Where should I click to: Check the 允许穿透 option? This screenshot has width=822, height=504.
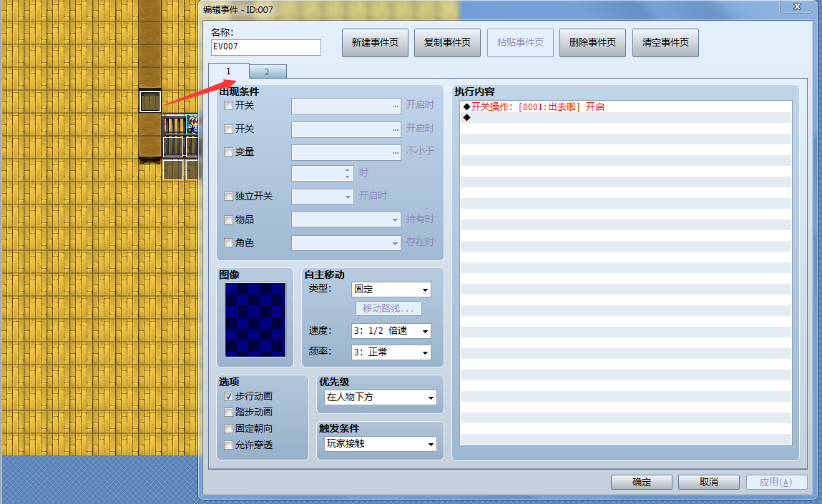pyautogui.click(x=228, y=445)
